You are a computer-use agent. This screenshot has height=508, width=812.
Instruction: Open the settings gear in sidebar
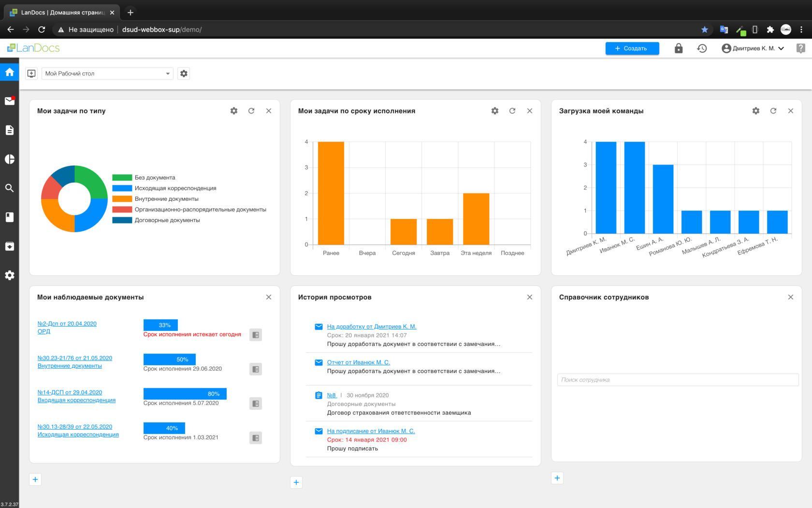[10, 275]
